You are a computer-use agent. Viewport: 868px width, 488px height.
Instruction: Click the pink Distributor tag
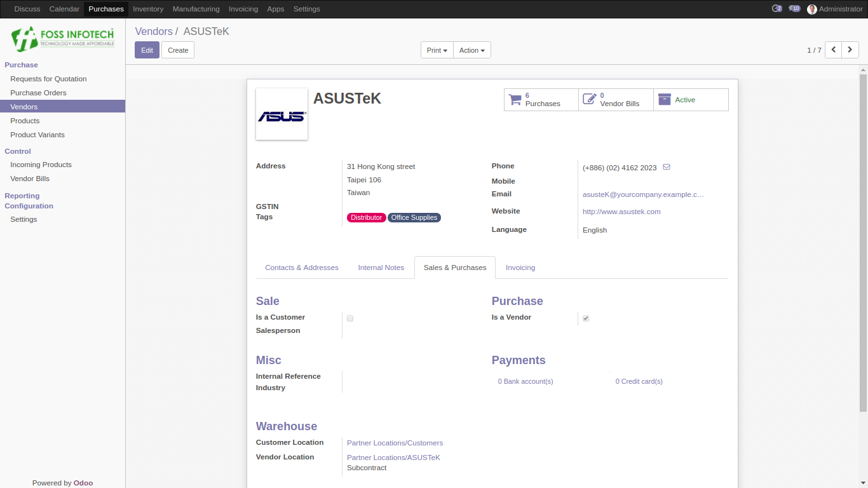367,217
